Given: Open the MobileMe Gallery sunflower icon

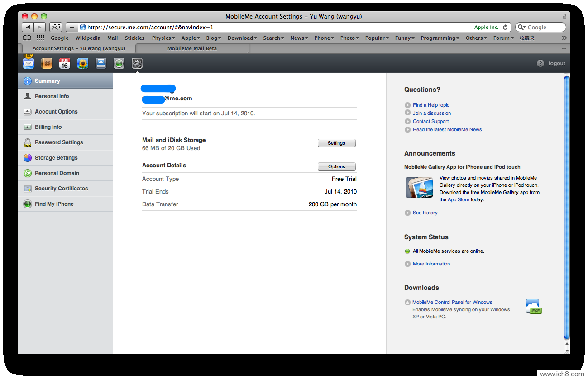Looking at the screenshot, I should 83,63.
